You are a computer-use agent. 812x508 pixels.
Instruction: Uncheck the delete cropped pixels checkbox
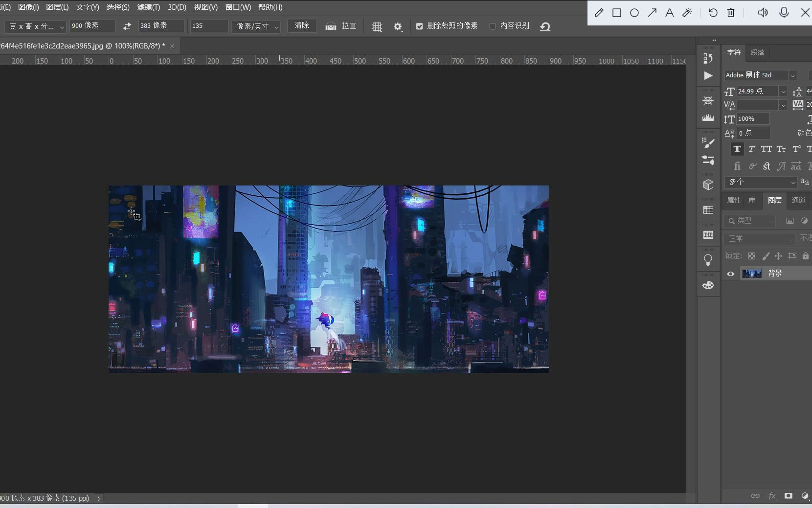[419, 26]
